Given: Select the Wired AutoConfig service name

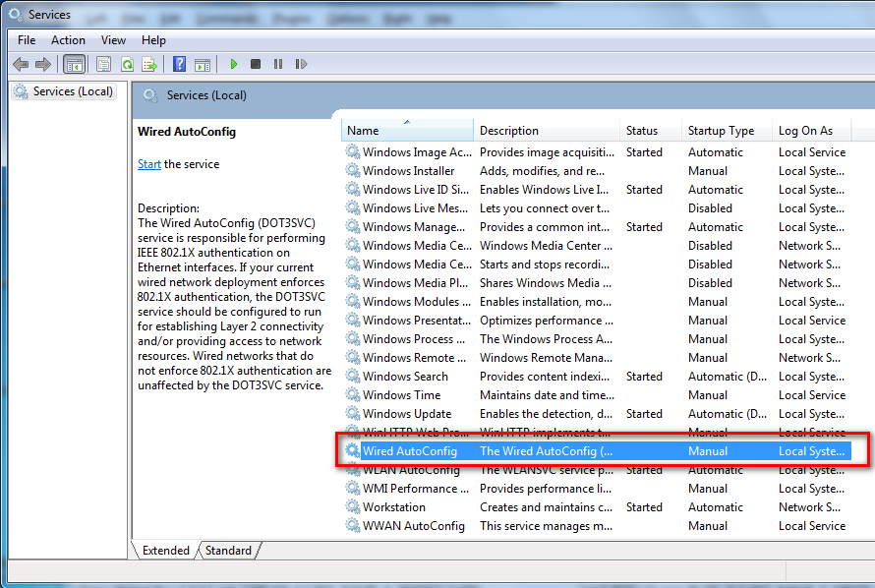Looking at the screenshot, I should coord(410,451).
